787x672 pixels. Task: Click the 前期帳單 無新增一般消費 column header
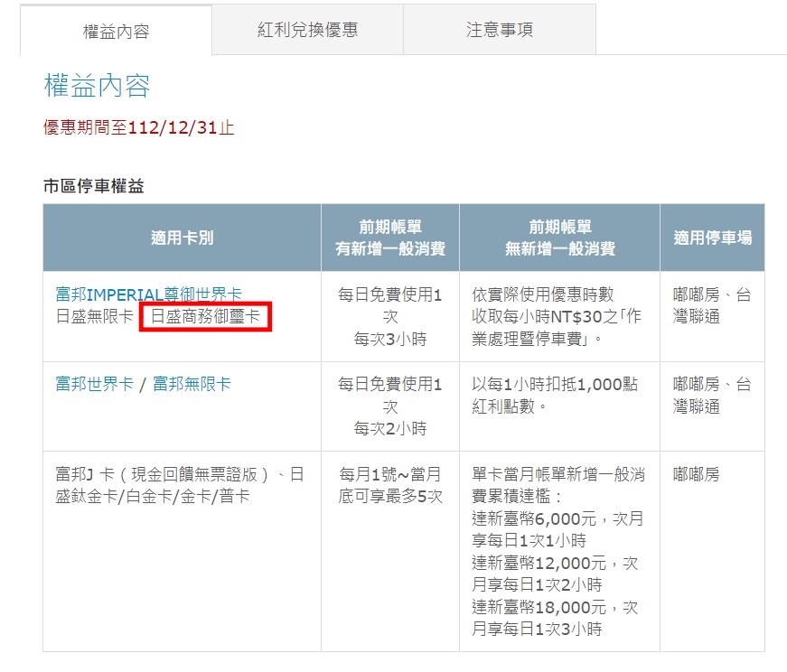(559, 238)
